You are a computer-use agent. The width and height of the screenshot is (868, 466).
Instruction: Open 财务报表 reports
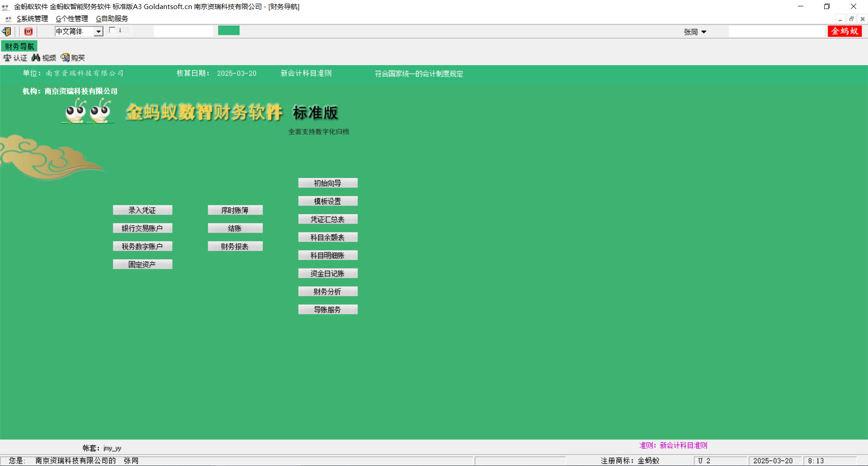click(x=235, y=246)
